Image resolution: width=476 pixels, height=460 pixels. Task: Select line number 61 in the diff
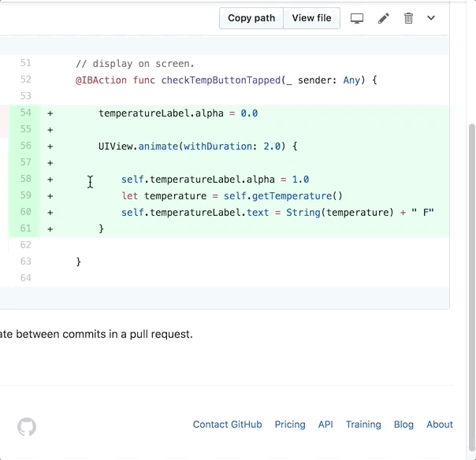[25, 229]
